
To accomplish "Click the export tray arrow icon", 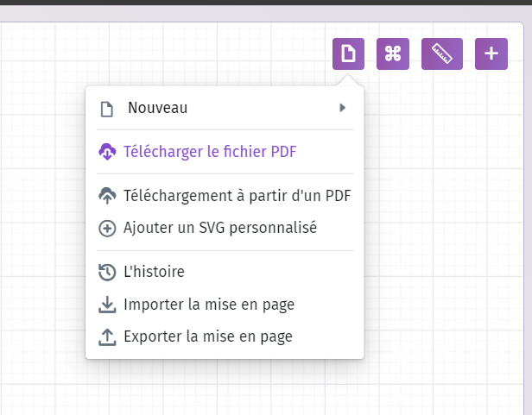I will coord(107,337).
